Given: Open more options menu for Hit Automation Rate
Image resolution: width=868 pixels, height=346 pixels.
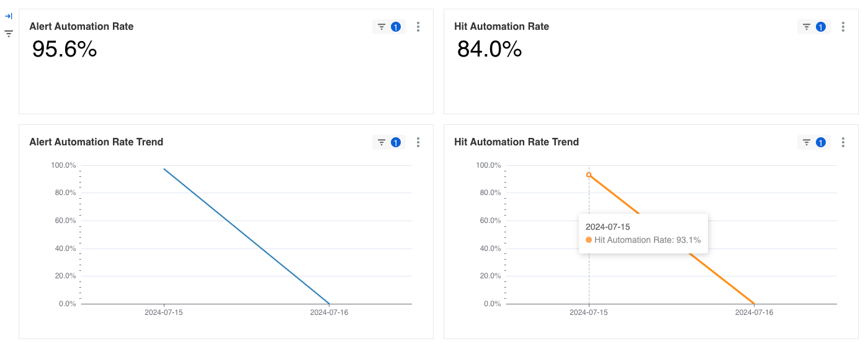Looking at the screenshot, I should click(x=843, y=27).
